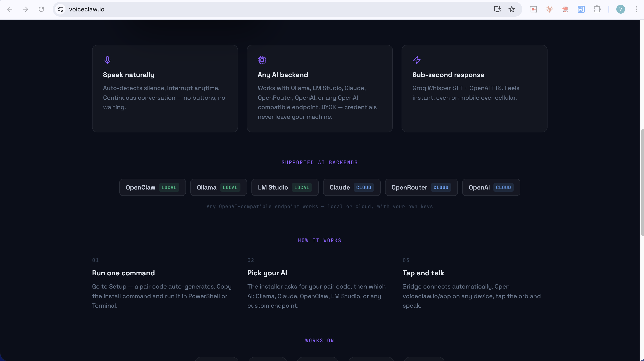
Task: Click the Claude CLOUD backend chip
Action: [x=351, y=187]
